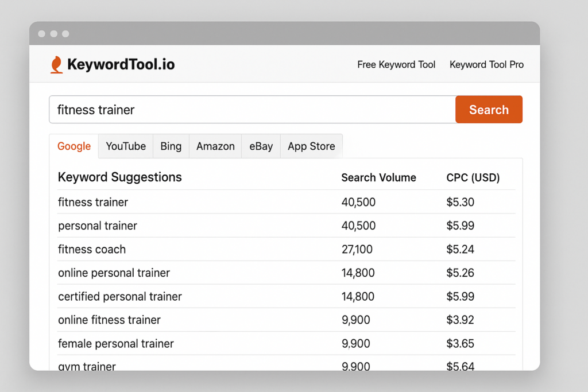The image size is (588, 392).
Task: Click the 9,900 volume for online fitness trainer
Action: [x=356, y=320]
